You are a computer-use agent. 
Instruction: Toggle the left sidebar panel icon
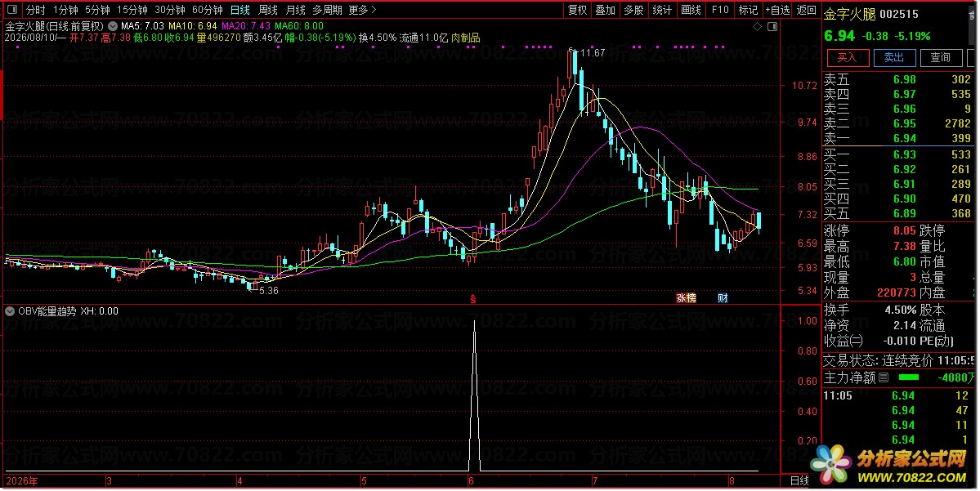12,10
